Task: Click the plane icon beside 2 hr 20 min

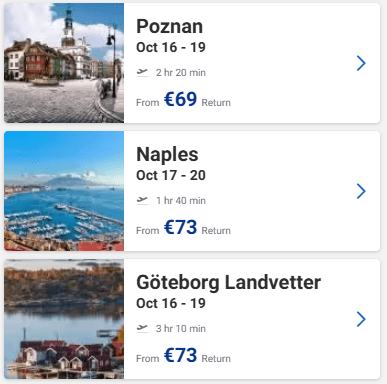Action: (x=142, y=72)
